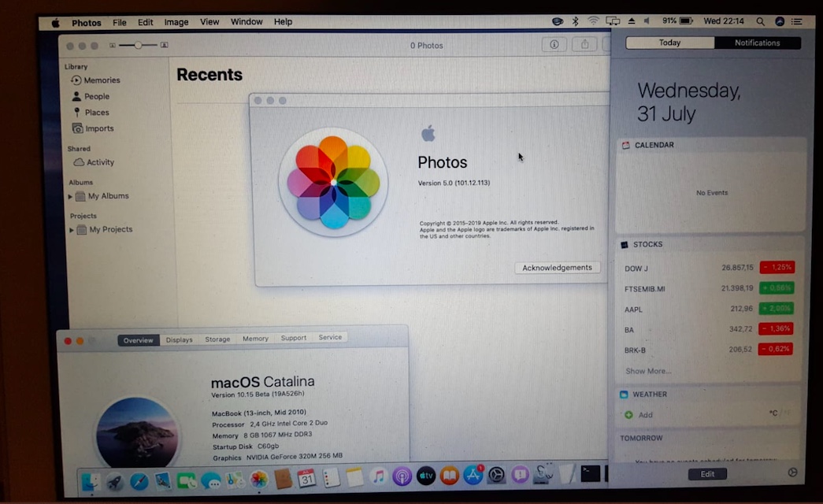
Task: Open Imports in the Photos sidebar
Action: pyautogui.click(x=93, y=128)
